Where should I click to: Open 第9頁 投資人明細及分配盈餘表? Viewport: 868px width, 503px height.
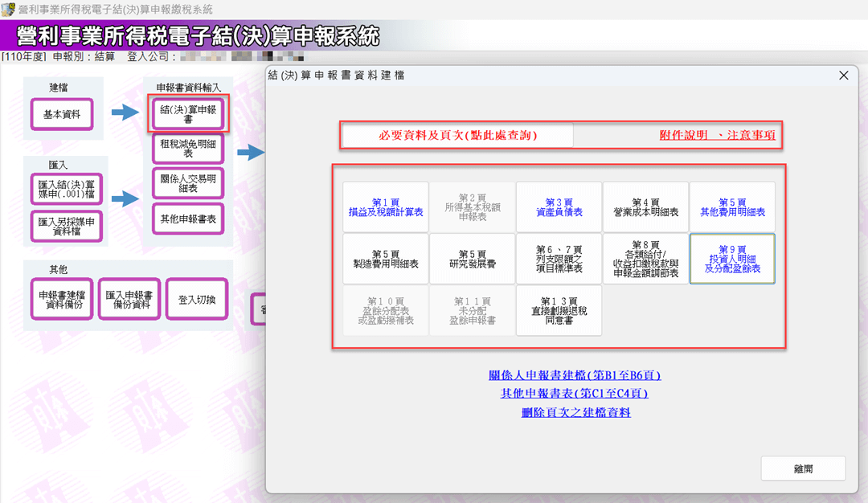point(732,259)
